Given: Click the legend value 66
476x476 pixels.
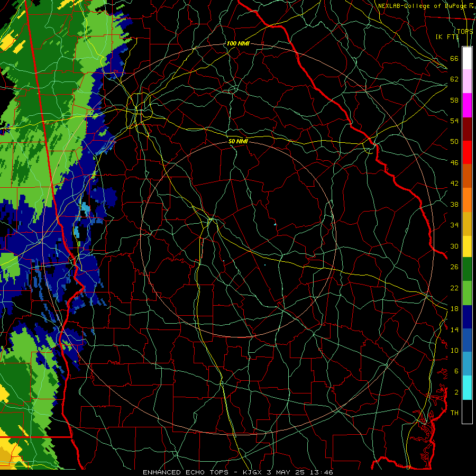Looking at the screenshot, I should [x=454, y=58].
